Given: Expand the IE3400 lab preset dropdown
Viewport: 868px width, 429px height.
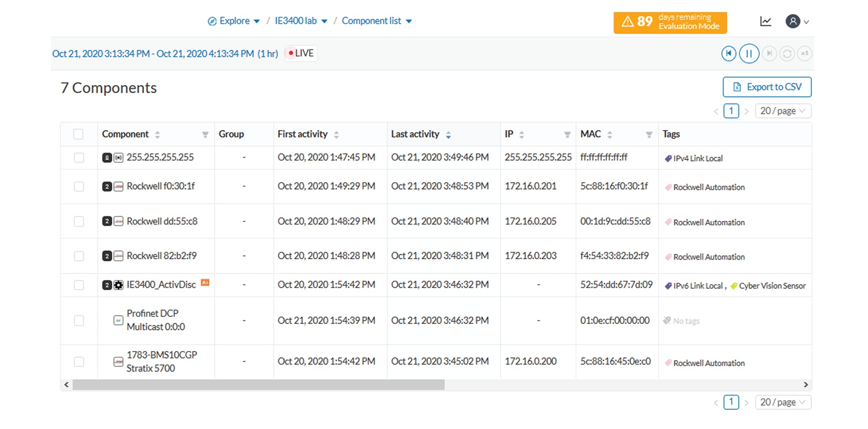Looking at the screenshot, I should pos(301,21).
